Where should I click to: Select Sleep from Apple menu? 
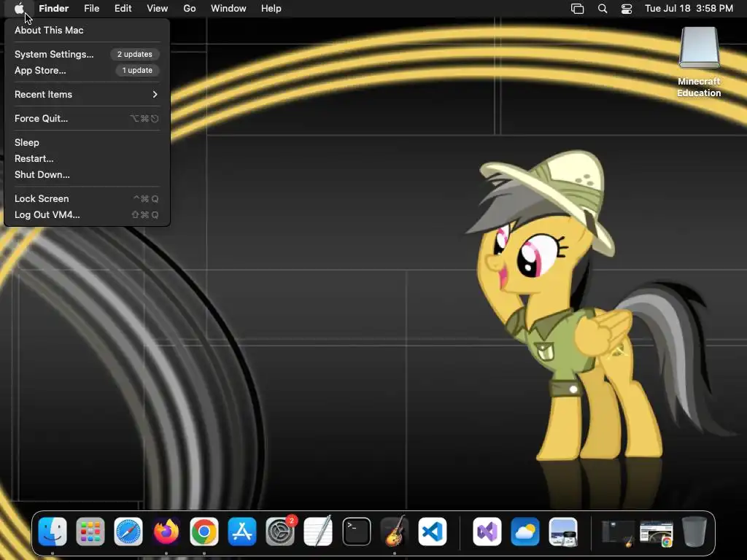[88, 142]
